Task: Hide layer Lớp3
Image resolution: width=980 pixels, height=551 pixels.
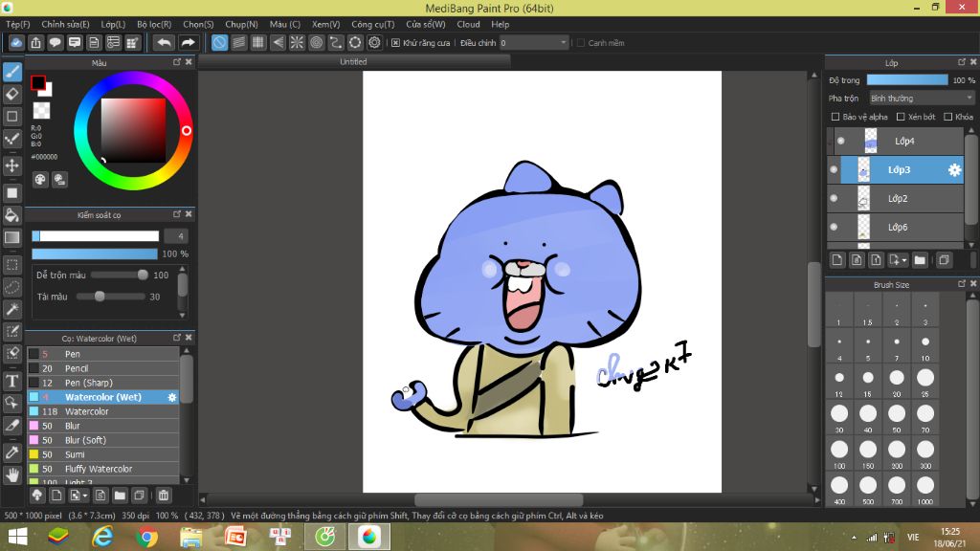Action: click(x=834, y=170)
